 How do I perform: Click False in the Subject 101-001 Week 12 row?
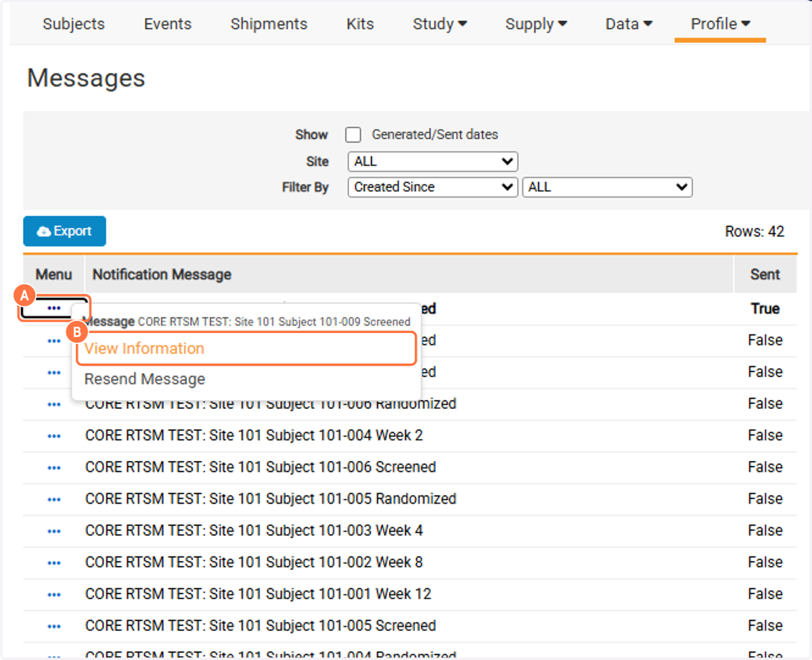(765, 594)
